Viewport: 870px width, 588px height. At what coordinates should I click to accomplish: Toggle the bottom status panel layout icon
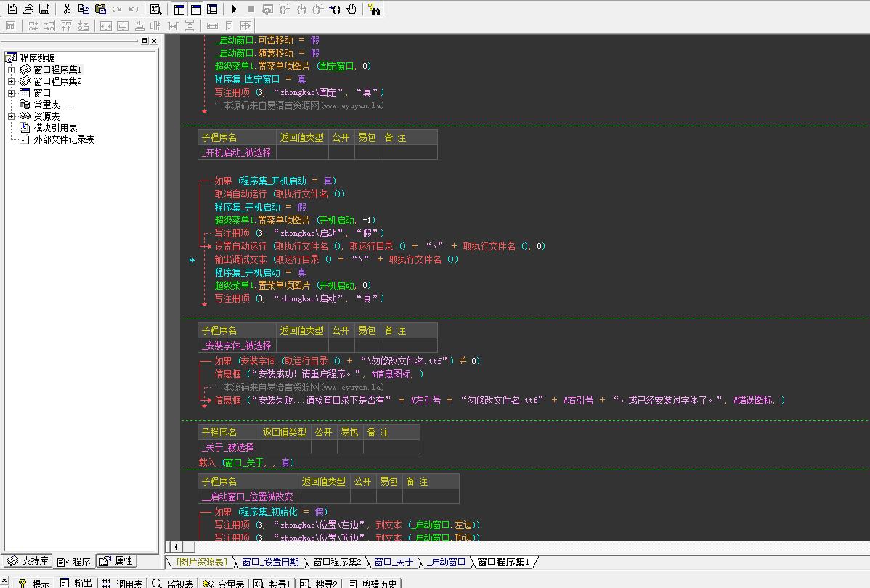pos(195,9)
